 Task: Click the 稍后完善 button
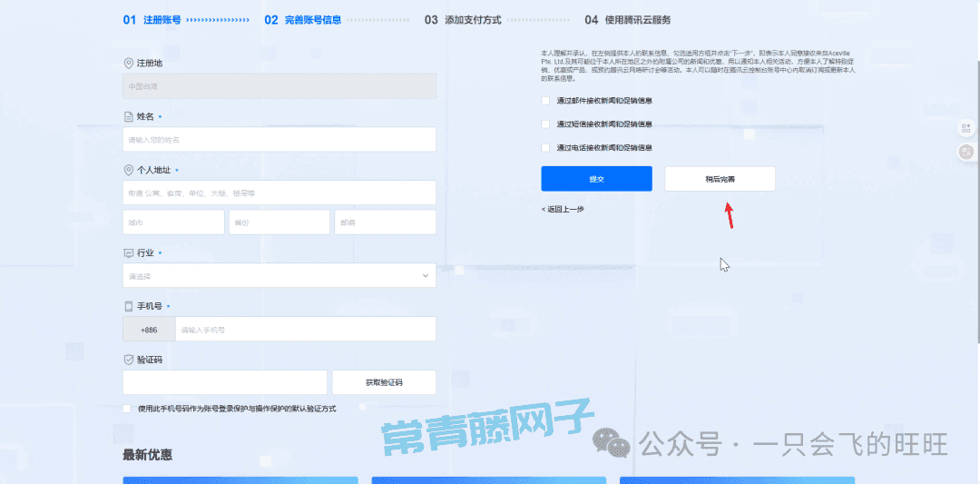click(x=720, y=179)
